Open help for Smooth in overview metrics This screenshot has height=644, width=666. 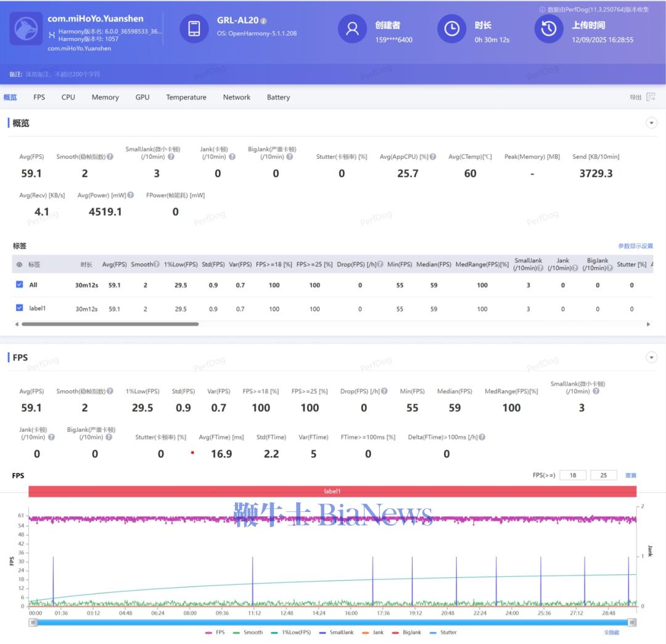click(110, 157)
